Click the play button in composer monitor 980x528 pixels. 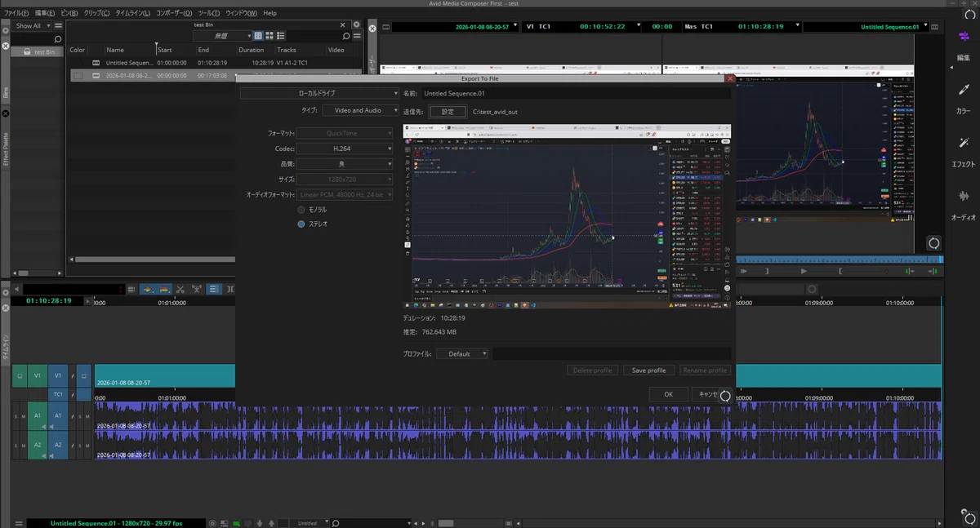[x=804, y=271]
